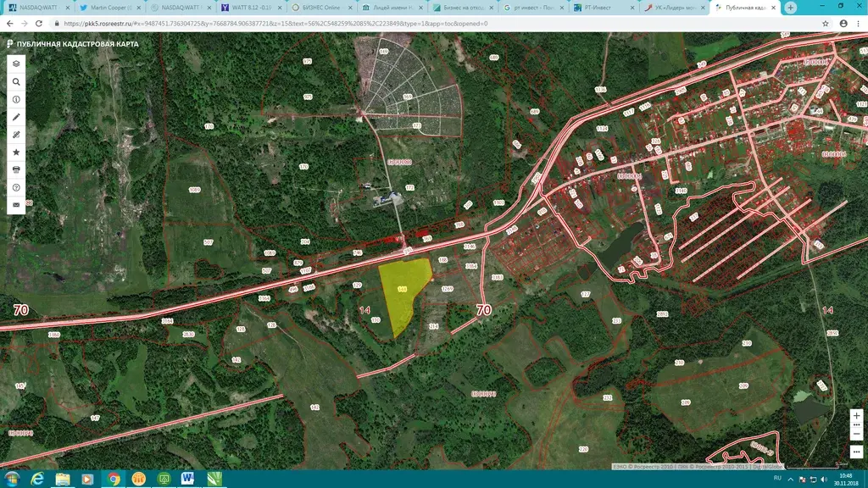This screenshot has height=488, width=868.
Task: Open the Chrome three-dot menu
Action: tap(859, 24)
